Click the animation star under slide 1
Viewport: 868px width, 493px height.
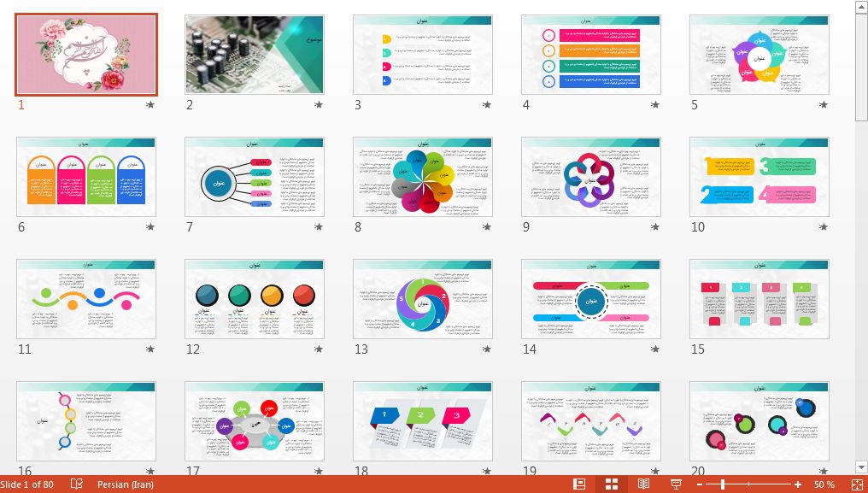coord(150,105)
